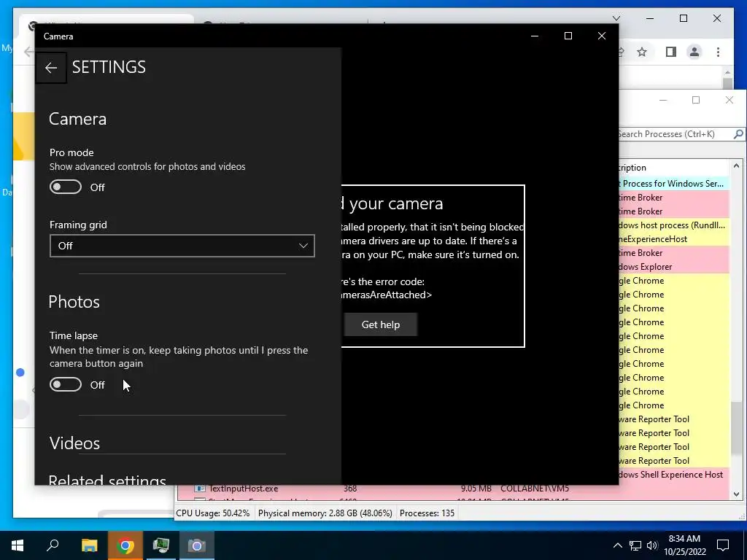The height and width of the screenshot is (560, 747).
Task: Click the Get help button
Action: 381,324
